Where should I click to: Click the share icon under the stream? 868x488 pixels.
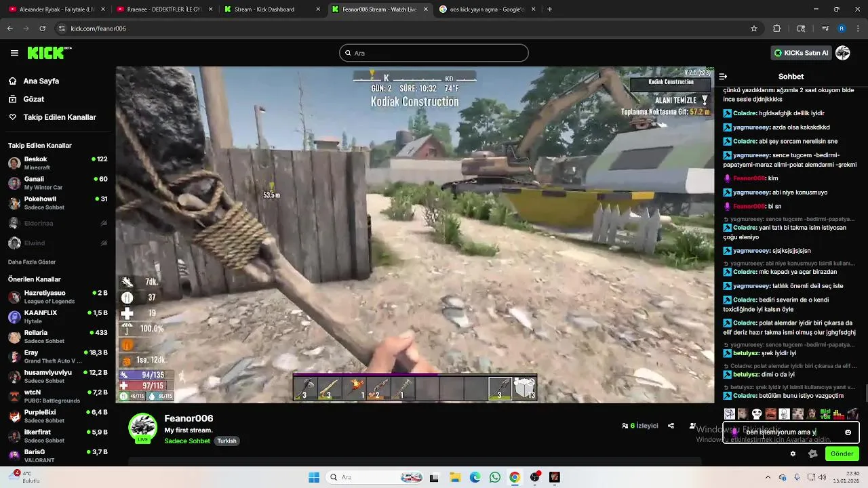click(x=671, y=426)
